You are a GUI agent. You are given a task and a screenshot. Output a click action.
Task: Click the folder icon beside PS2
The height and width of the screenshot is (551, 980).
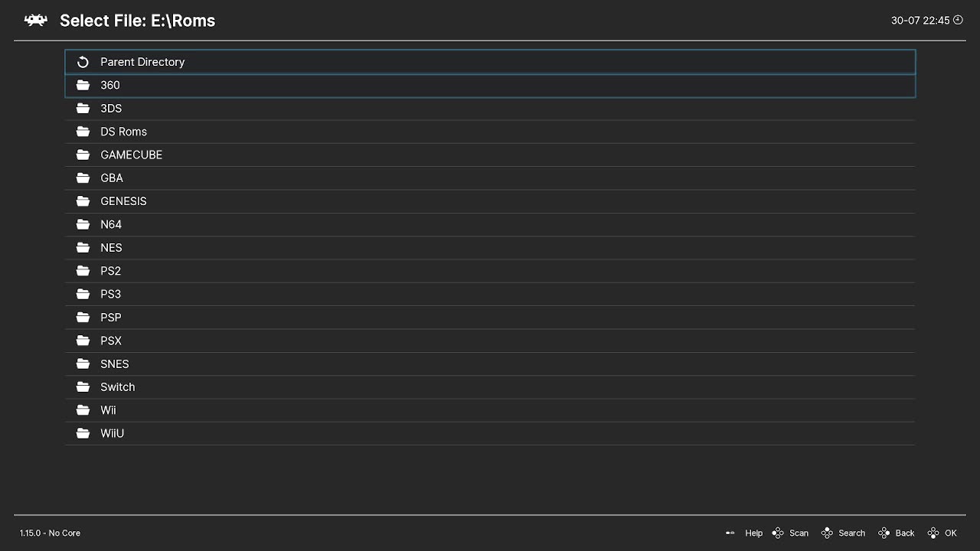click(x=83, y=271)
